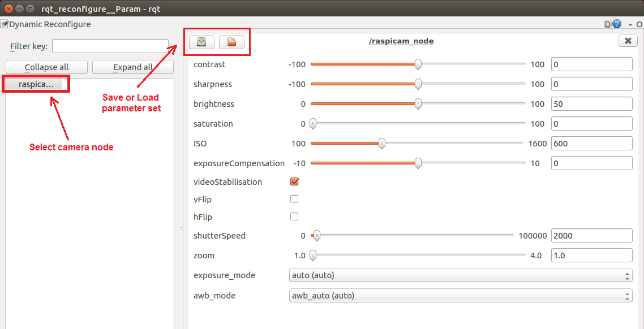Screen dimensions: 644x329
Task: Click the save parameters to file icon
Action: (201, 42)
